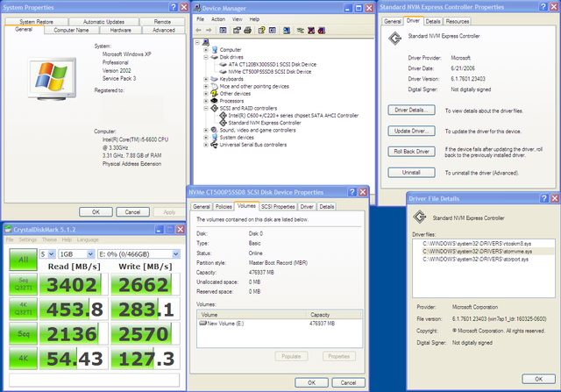Collapse the Disk drives node
This screenshot has height=392, width=561.
pyautogui.click(x=206, y=57)
